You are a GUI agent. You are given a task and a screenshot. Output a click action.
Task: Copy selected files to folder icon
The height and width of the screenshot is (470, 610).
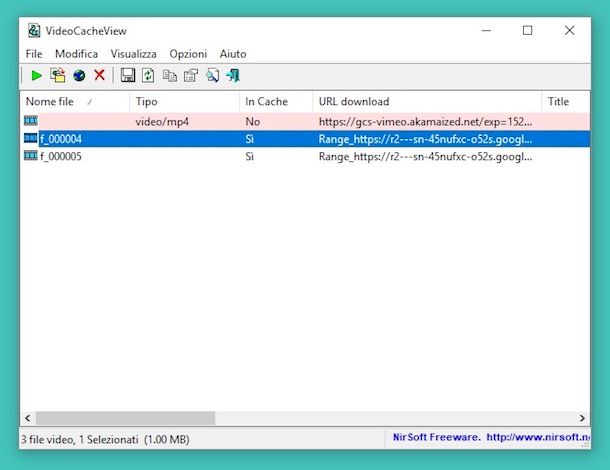coord(58,75)
